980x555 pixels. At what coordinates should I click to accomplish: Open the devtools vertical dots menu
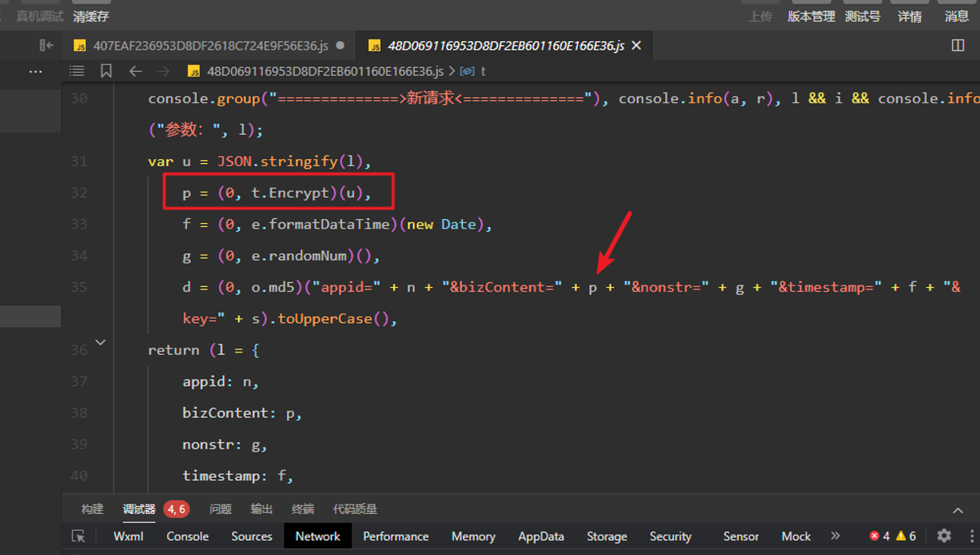971,536
